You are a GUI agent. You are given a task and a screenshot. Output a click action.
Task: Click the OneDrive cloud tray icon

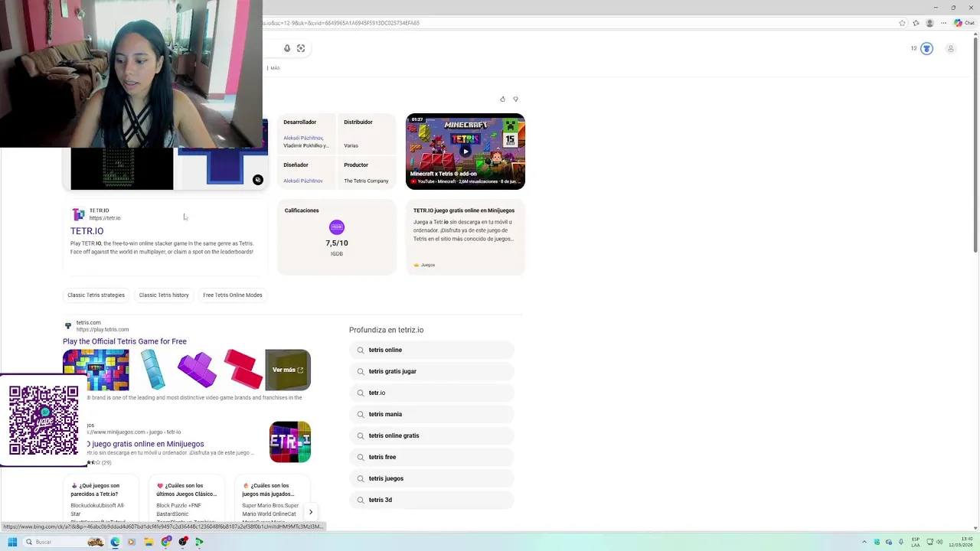(x=889, y=542)
